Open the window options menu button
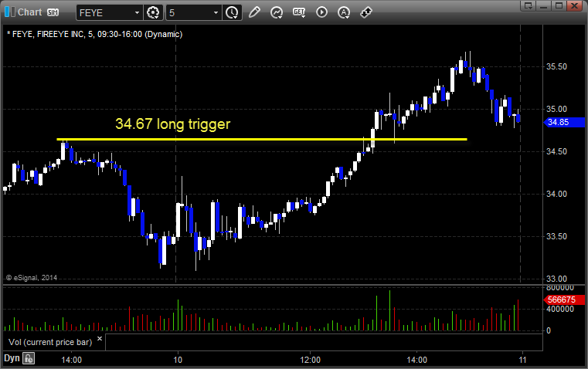Image resolution: width=588 pixels, height=369 pixels. (x=529, y=5)
